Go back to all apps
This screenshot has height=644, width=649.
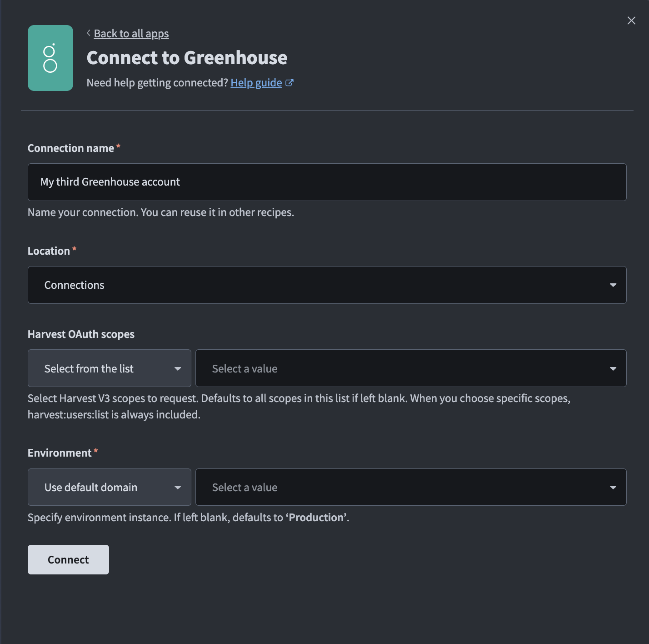point(131,34)
